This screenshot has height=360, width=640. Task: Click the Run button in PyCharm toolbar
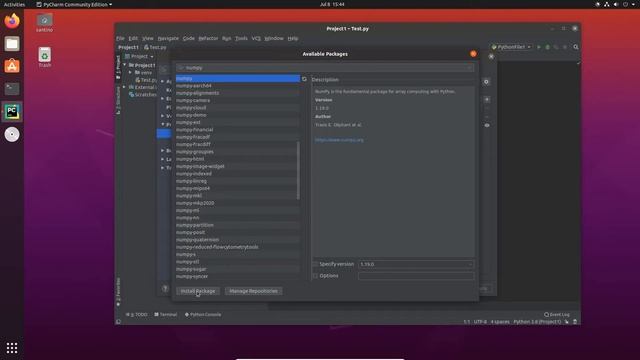[x=539, y=47]
